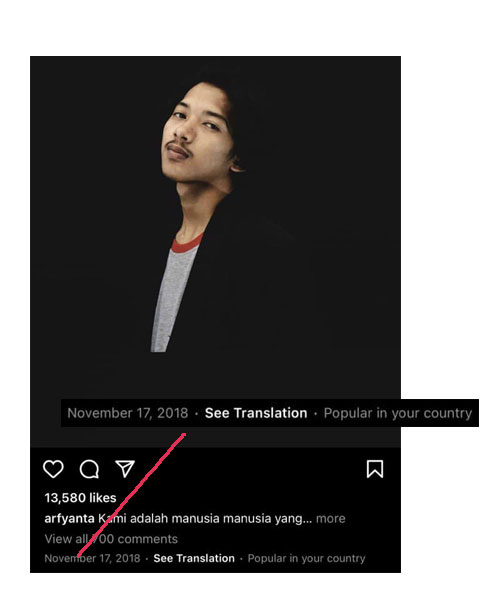View all 700 comments
This screenshot has width=500, height=600.
111,539
